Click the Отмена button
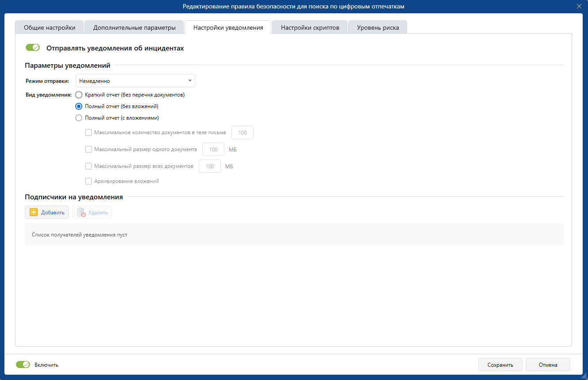 (548, 364)
